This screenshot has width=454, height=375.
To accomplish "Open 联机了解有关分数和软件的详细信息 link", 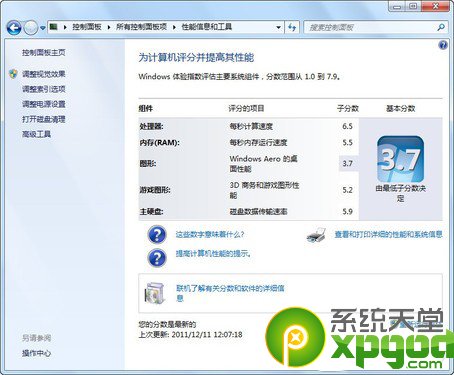I will (x=230, y=293).
